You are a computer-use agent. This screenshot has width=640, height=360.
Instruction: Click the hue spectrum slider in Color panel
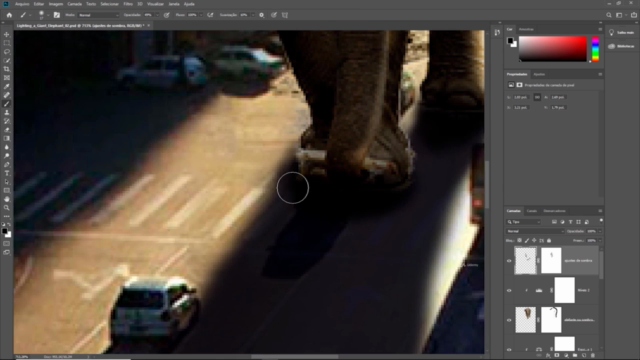tap(596, 49)
